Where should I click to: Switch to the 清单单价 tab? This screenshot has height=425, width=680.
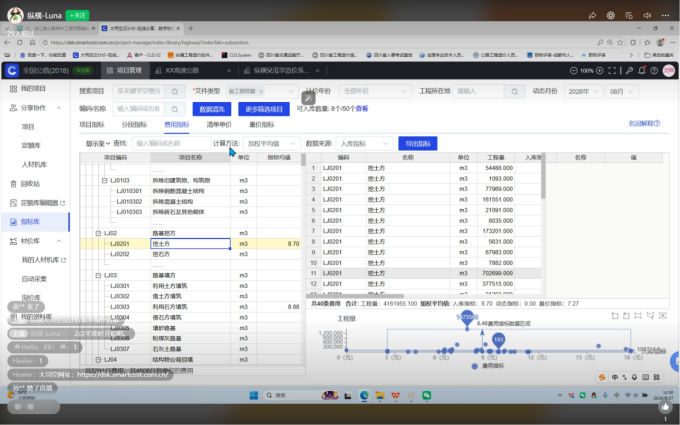pyautogui.click(x=219, y=124)
